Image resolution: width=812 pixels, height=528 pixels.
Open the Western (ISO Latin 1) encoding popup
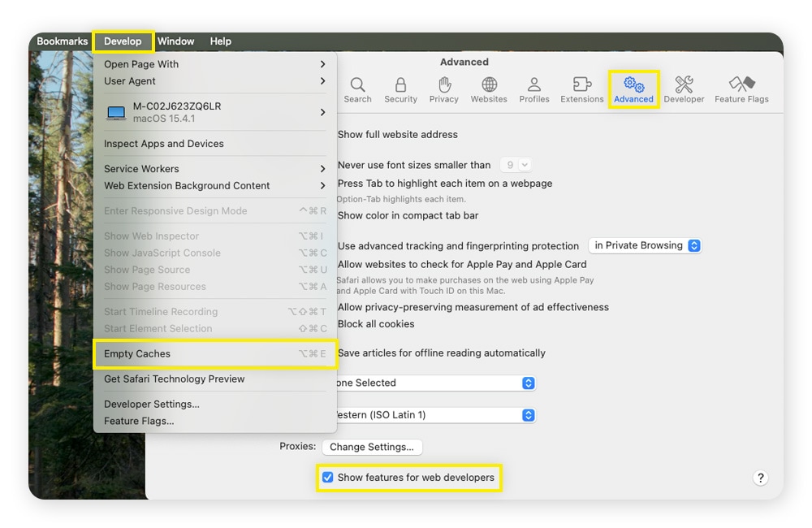click(x=435, y=415)
